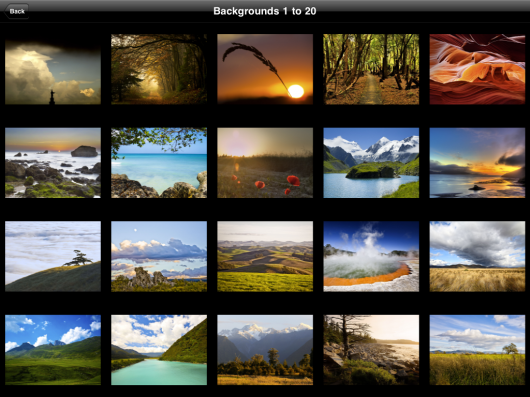Pick the rolling green hills background
Viewport: 530px width, 397px height.
(265, 256)
